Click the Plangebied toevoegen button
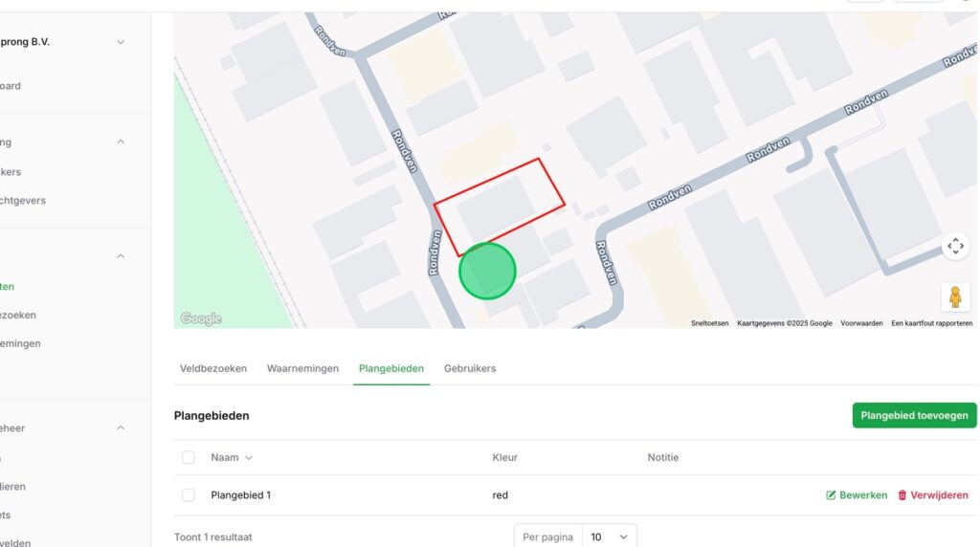The height and width of the screenshot is (547, 980). [x=914, y=415]
